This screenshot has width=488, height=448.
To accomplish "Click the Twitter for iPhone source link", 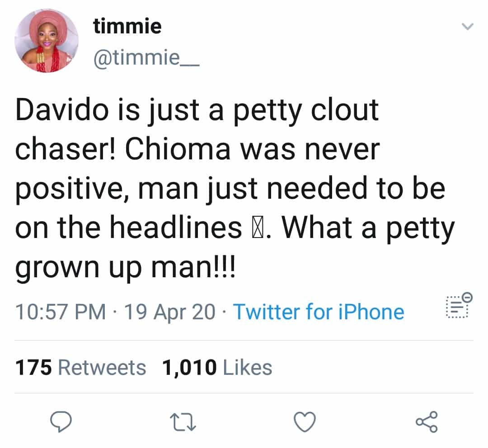I will pos(318,312).
